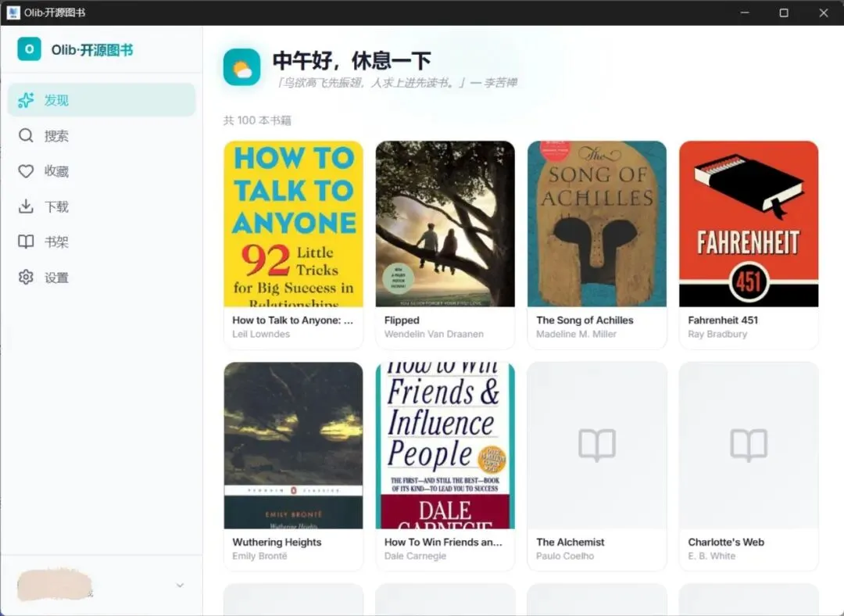Click the magnifier icon beside 搜索
Image resolution: width=844 pixels, height=616 pixels.
click(x=26, y=135)
